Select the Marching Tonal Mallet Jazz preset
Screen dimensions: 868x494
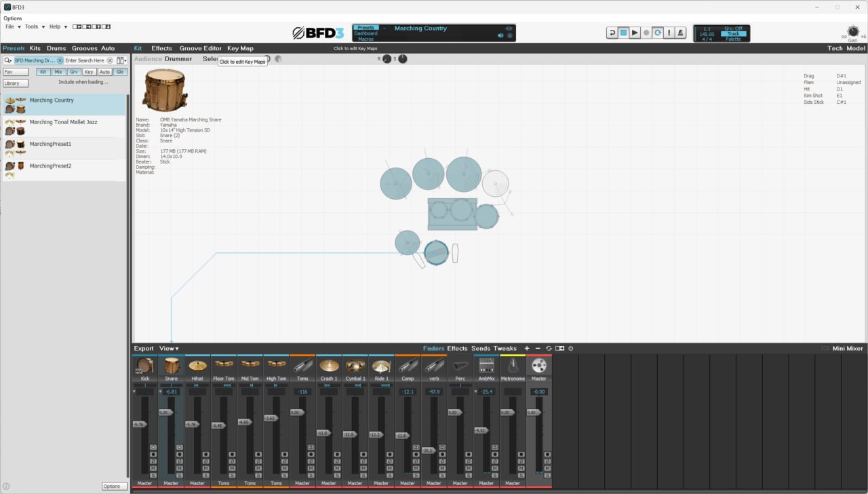63,122
